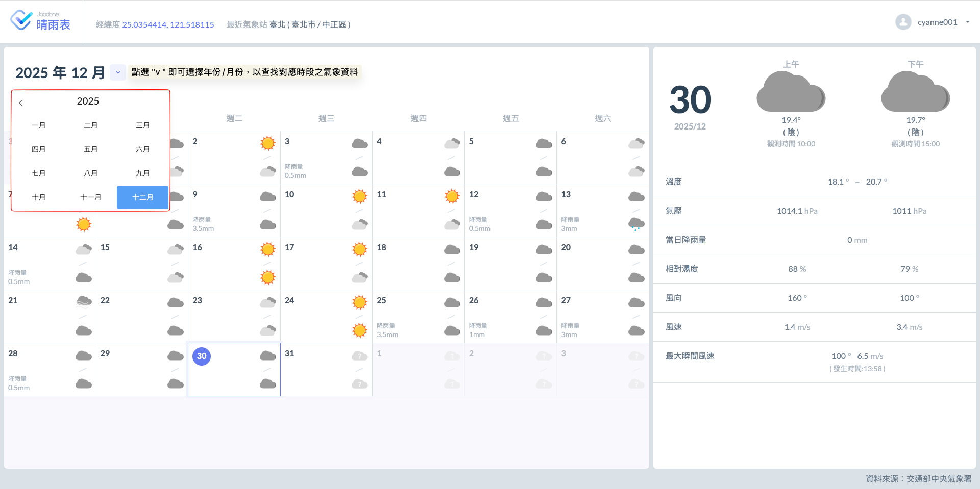Click the rain cloud icon on December 13
The height and width of the screenshot is (489, 980).
coord(636,223)
